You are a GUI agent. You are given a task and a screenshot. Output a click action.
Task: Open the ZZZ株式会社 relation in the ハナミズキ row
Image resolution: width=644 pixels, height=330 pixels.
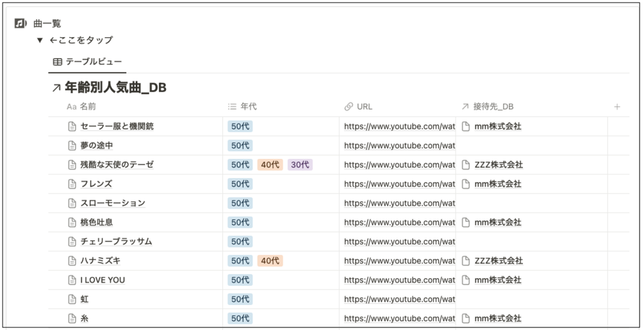[498, 261]
